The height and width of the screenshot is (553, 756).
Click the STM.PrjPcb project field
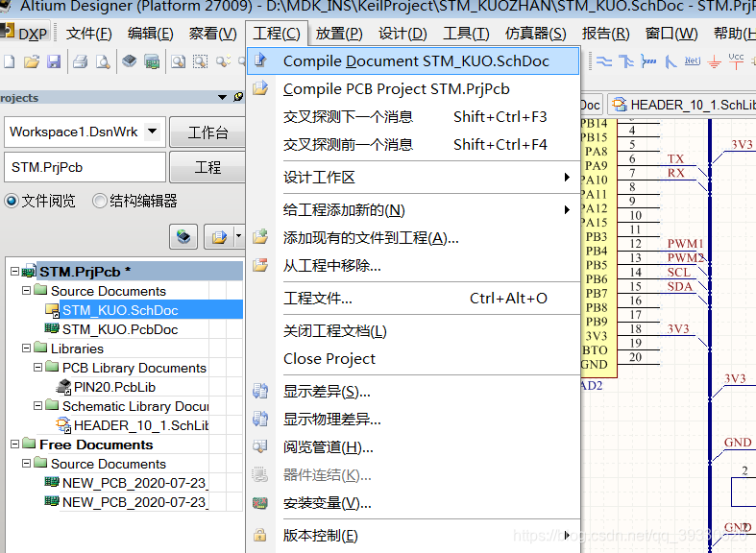pyautogui.click(x=85, y=167)
